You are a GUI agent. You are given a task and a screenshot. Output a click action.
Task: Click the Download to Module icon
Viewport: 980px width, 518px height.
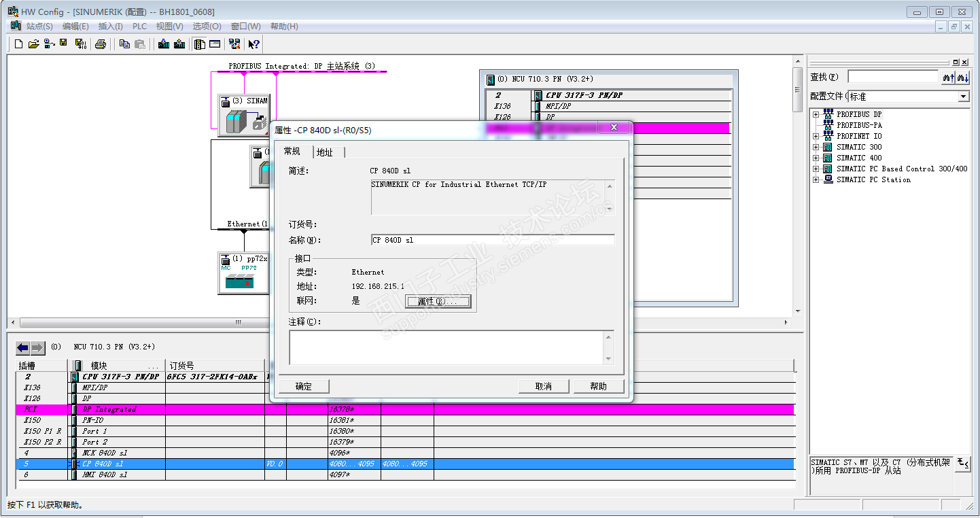(164, 44)
